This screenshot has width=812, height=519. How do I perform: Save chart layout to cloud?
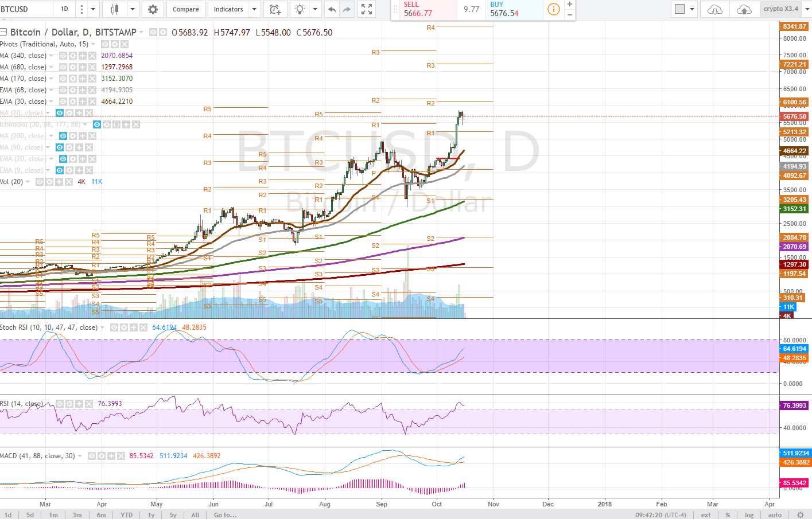pyautogui.click(x=744, y=9)
